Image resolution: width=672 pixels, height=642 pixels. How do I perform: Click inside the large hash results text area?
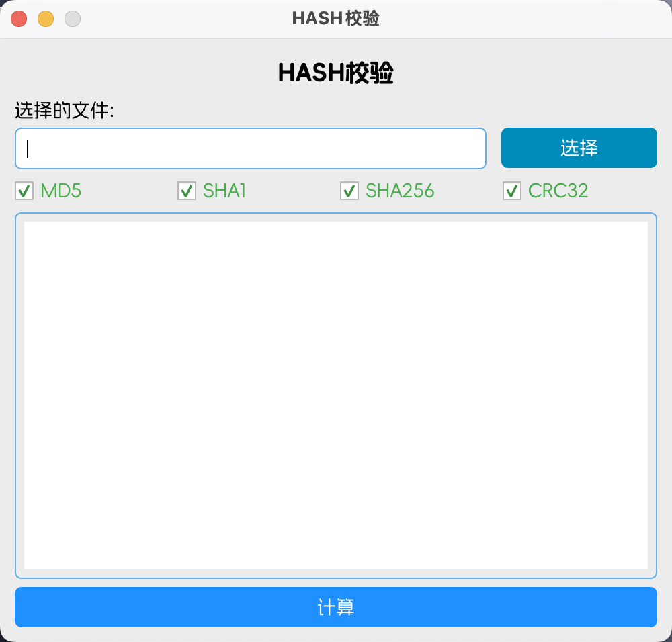click(336, 396)
